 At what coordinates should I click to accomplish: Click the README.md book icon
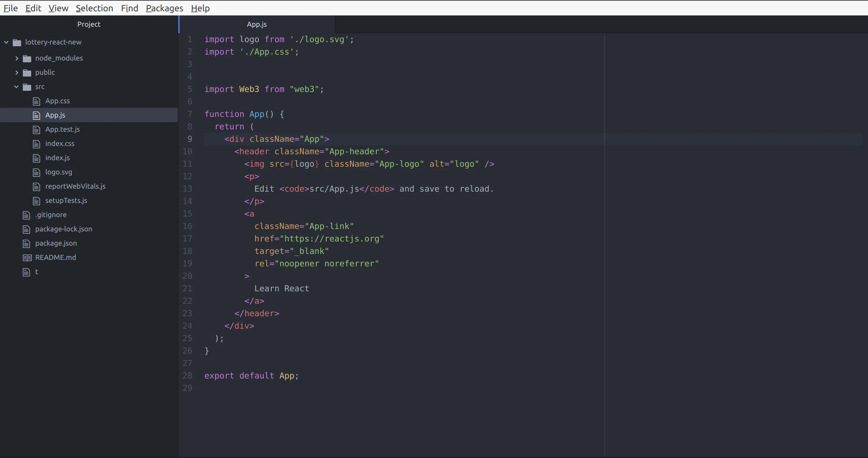(x=27, y=258)
